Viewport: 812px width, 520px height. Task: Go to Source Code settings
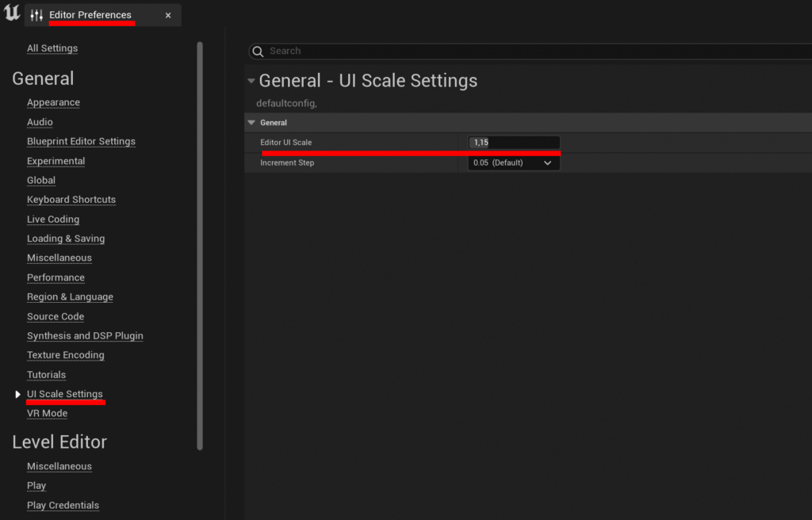[56, 316]
